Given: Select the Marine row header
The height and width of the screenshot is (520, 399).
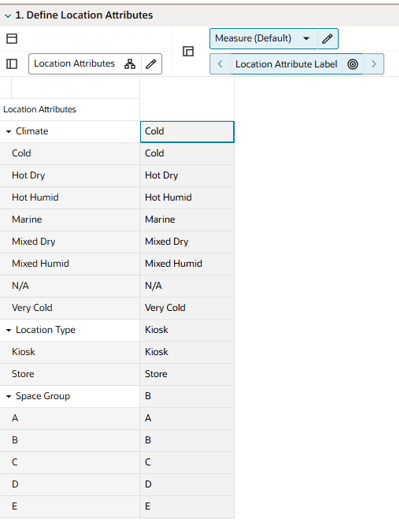Looking at the screenshot, I should (70, 220).
